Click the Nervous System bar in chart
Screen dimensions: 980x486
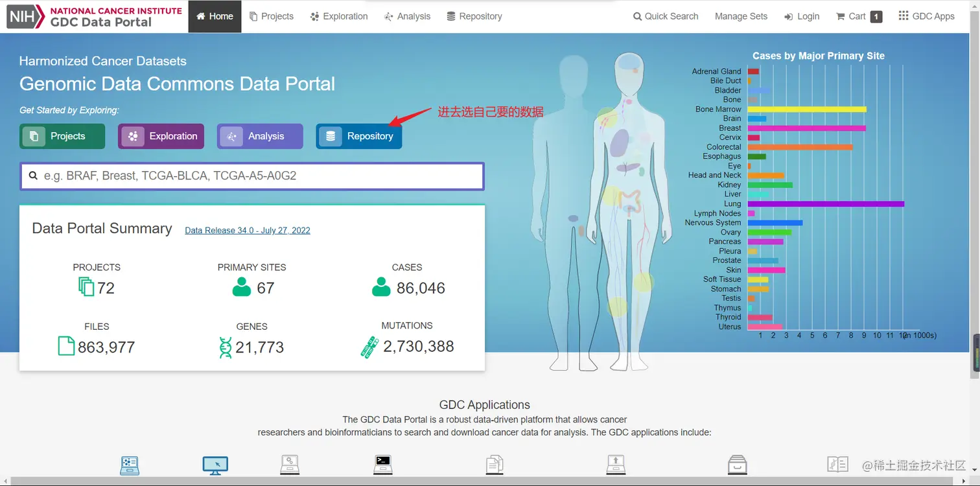(775, 222)
